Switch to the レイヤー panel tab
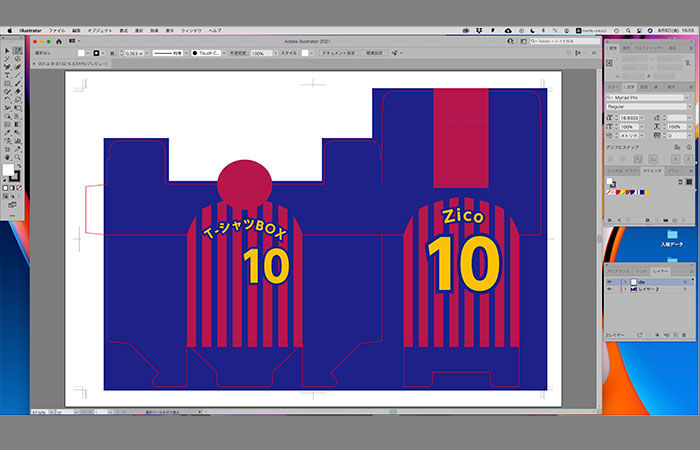This screenshot has width=700, height=450. coord(661,271)
